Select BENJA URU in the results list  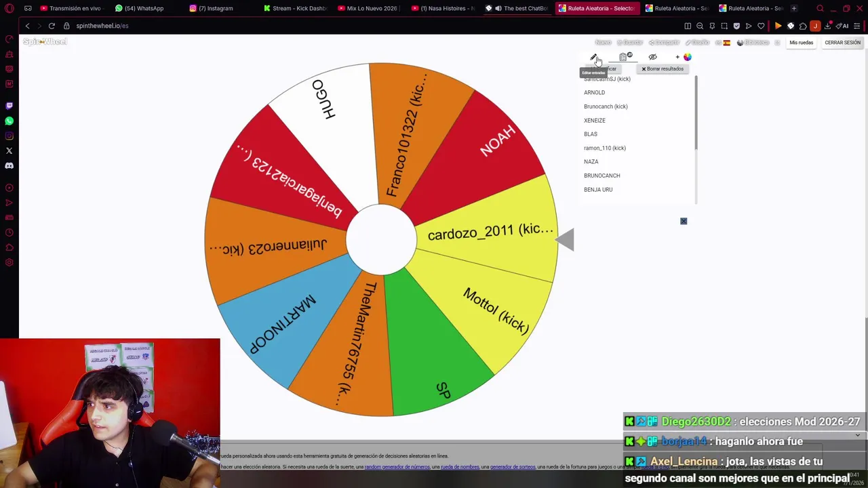(598, 190)
